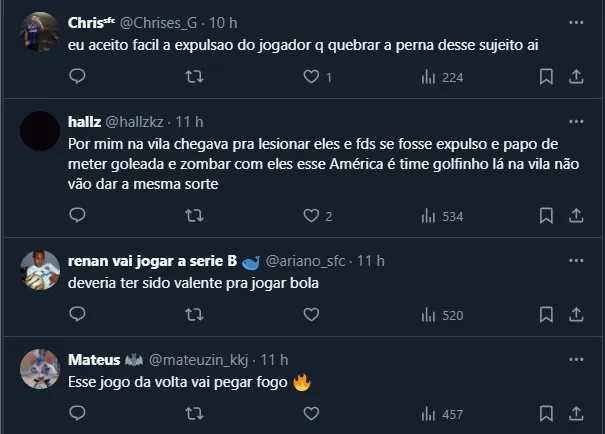The image size is (605, 434).
Task: View analytics showing 457 views
Action: [x=441, y=414]
